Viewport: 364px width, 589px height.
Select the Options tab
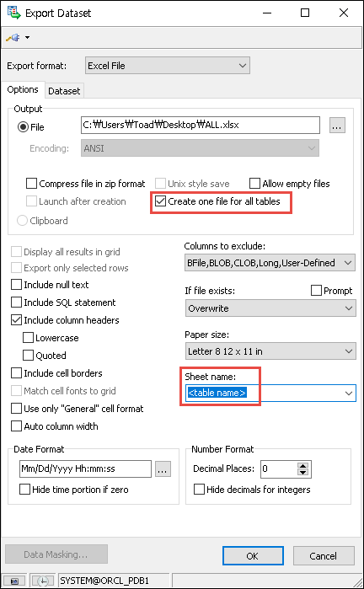pyautogui.click(x=23, y=89)
